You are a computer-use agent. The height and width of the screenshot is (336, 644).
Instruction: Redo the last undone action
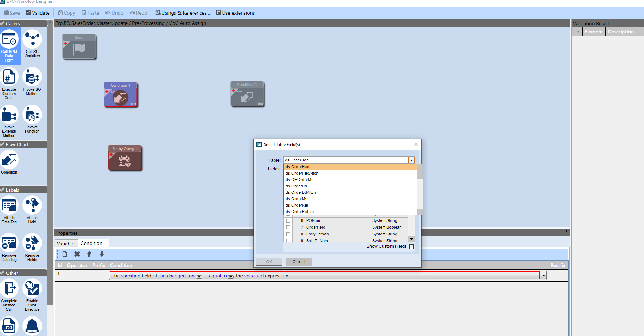(139, 13)
